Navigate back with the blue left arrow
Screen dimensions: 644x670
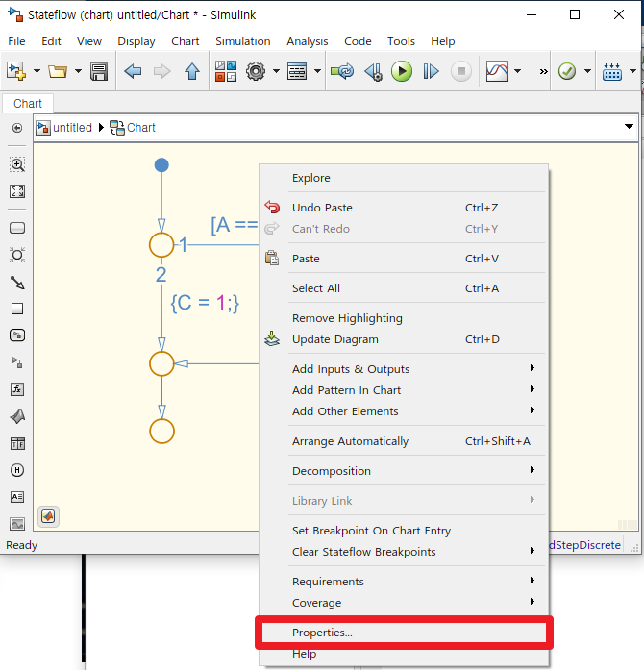[133, 71]
